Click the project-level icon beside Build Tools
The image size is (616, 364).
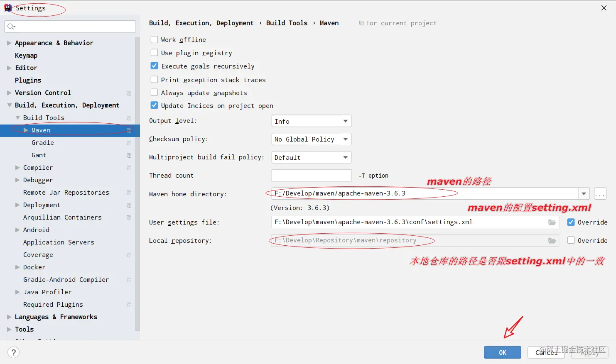point(129,118)
